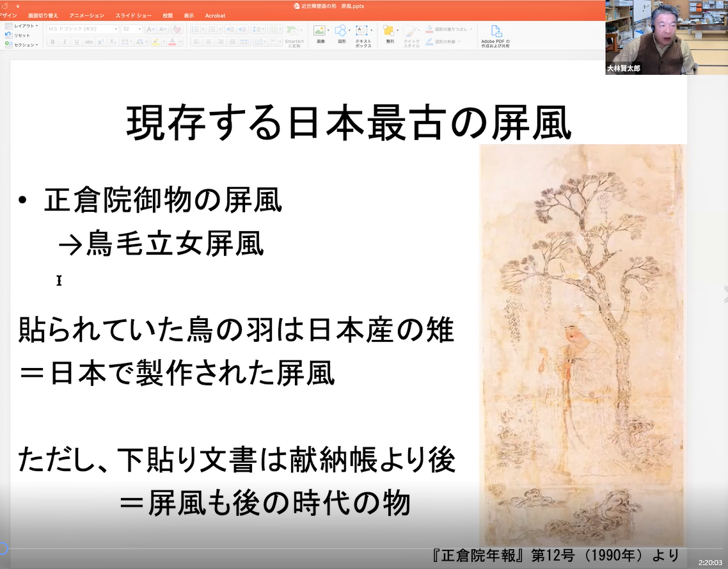Viewport: 728px width, 569px height.
Task: Click the align text vertically icon
Action: (x=276, y=42)
